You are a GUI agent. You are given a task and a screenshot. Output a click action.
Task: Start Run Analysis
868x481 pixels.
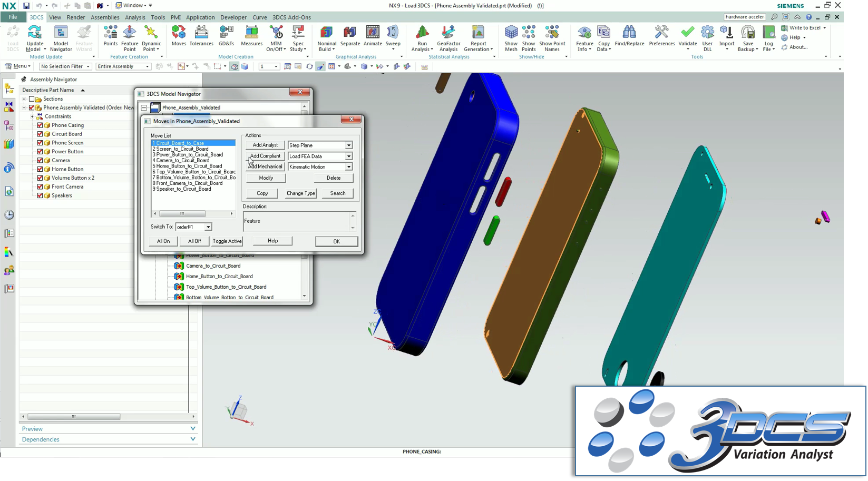coord(422,38)
